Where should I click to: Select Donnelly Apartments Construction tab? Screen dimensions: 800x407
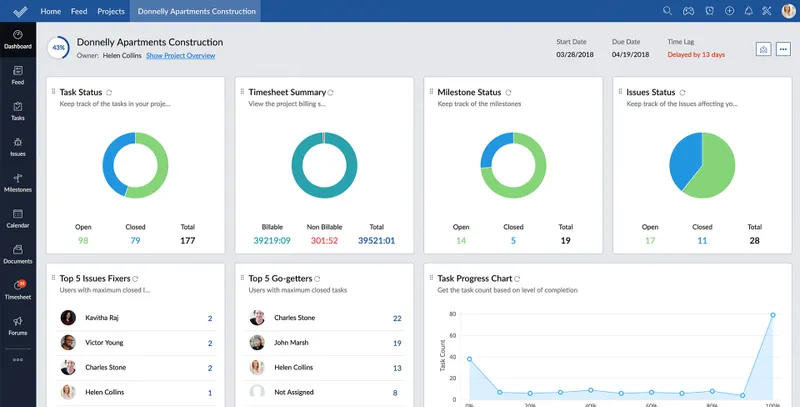[x=196, y=11]
